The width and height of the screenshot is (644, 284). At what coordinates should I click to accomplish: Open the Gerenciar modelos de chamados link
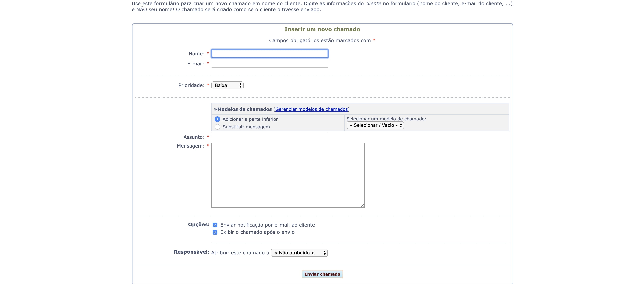pyautogui.click(x=311, y=109)
